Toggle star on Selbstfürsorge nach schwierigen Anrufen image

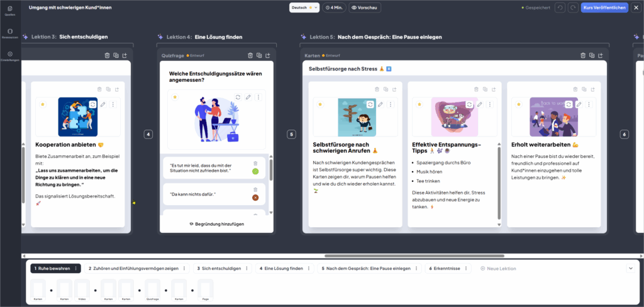[320, 104]
